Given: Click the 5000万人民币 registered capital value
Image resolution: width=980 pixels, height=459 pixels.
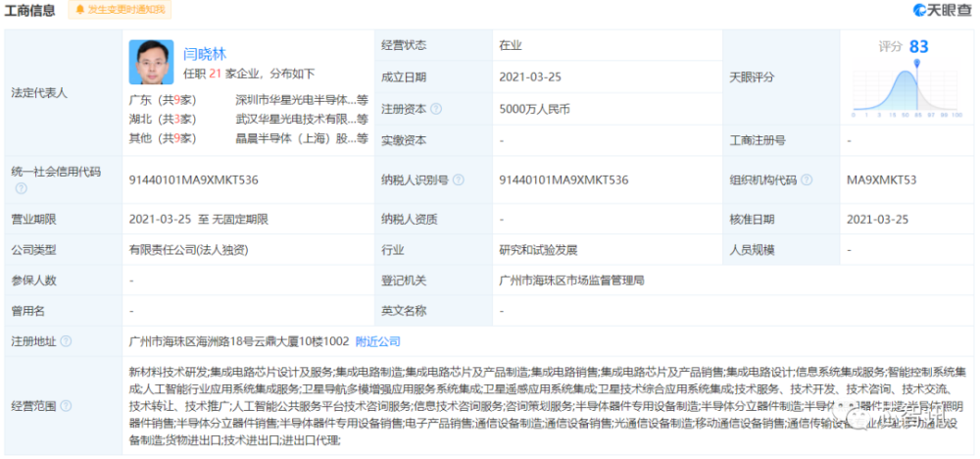Looking at the screenshot, I should pos(535,109).
